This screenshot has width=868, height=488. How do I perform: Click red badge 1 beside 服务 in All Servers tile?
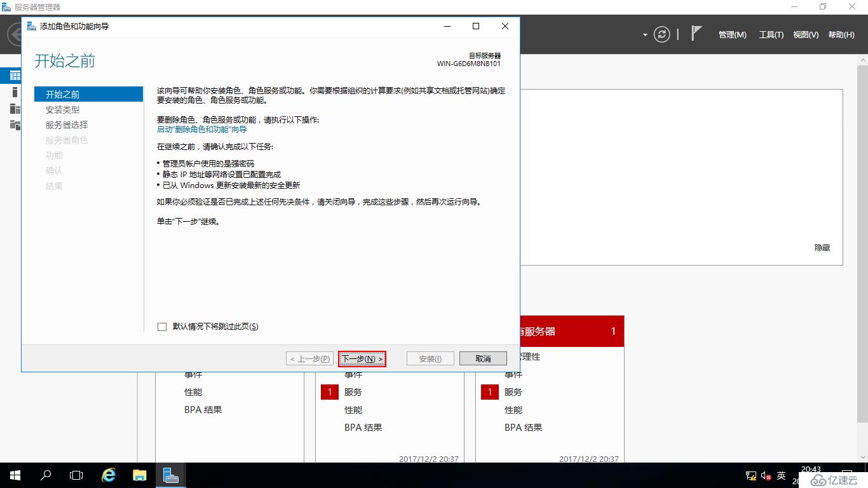pyautogui.click(x=490, y=392)
